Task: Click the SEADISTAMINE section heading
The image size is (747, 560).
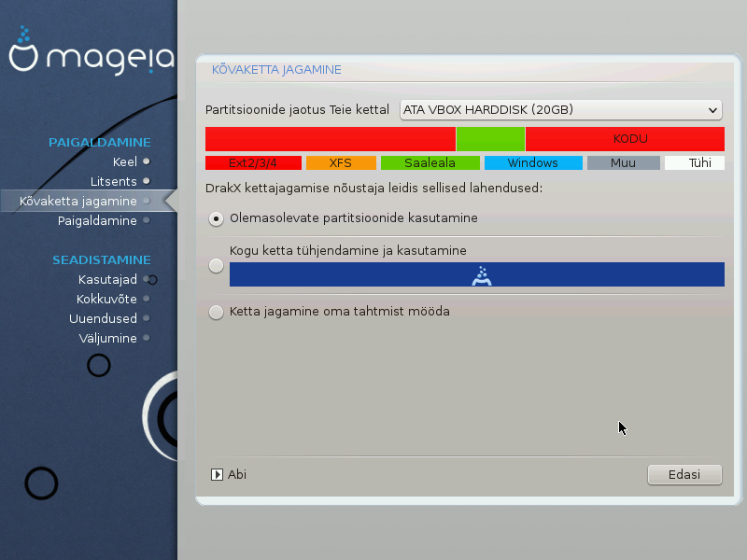Action: click(102, 260)
